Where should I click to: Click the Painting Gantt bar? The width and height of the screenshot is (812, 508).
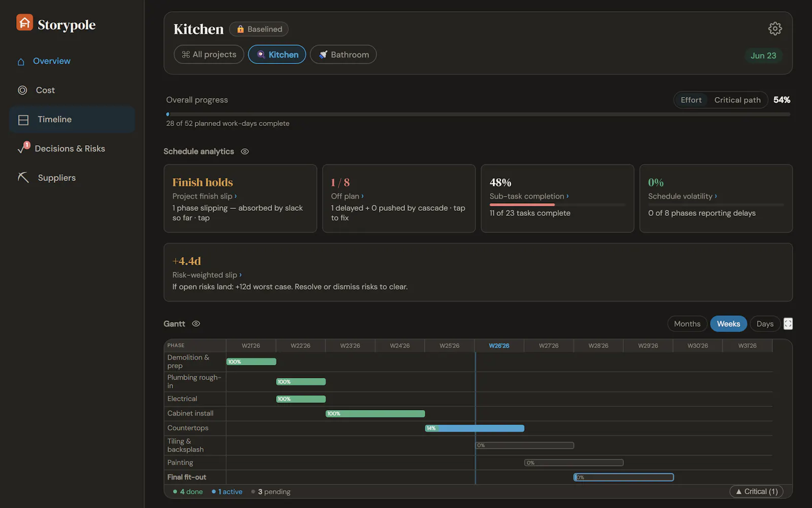pos(574,463)
